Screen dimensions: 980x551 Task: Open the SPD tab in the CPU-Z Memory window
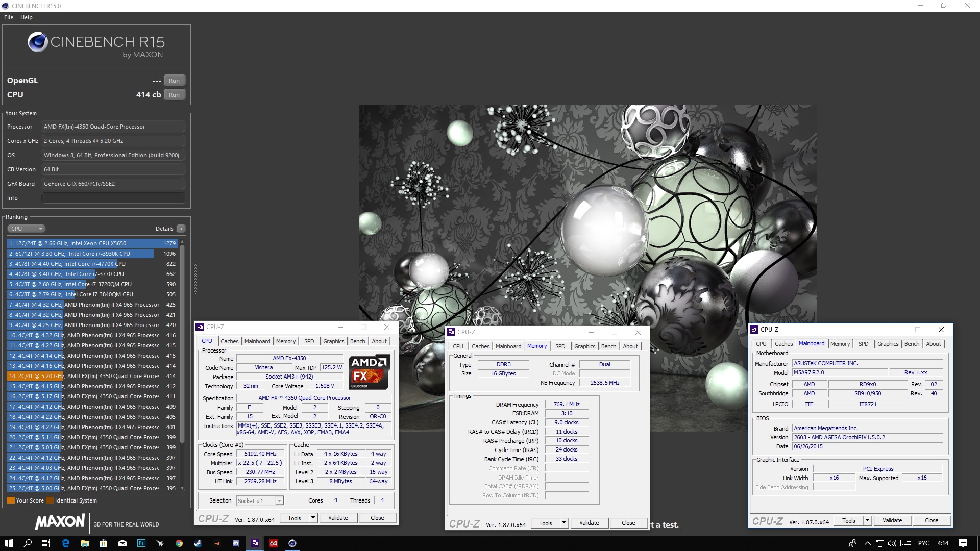[560, 346]
